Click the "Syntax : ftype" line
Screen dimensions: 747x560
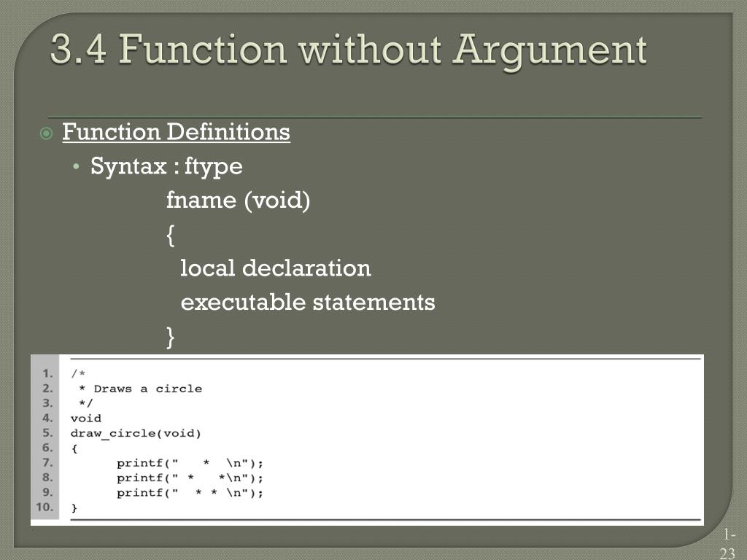click(166, 167)
